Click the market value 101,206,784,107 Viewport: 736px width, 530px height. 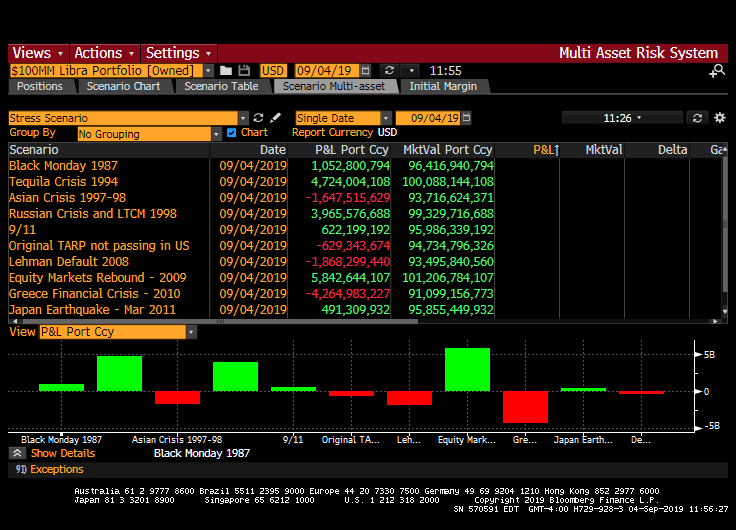[448, 278]
